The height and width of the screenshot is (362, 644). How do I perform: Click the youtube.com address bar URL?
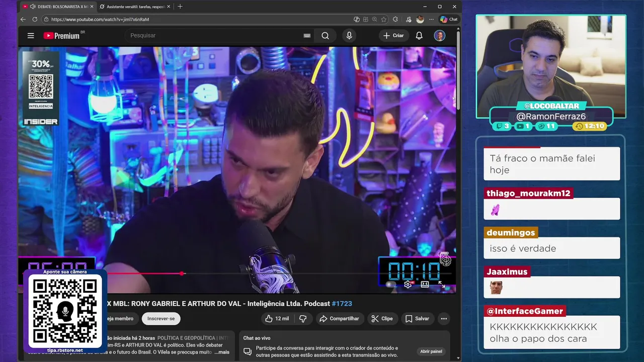click(100, 19)
